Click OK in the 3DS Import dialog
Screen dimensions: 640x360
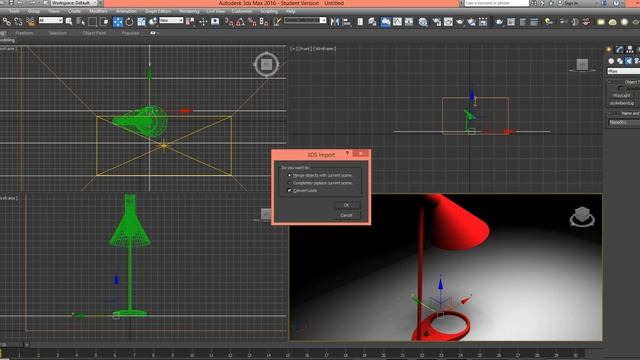pyautogui.click(x=346, y=205)
